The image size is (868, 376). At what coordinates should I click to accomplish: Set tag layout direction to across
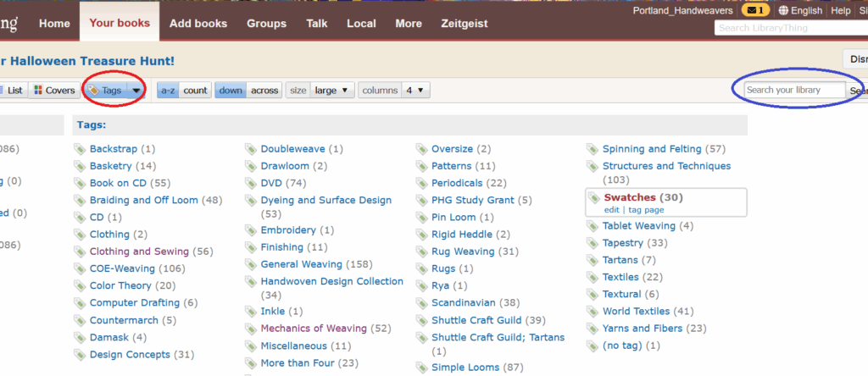(x=264, y=91)
